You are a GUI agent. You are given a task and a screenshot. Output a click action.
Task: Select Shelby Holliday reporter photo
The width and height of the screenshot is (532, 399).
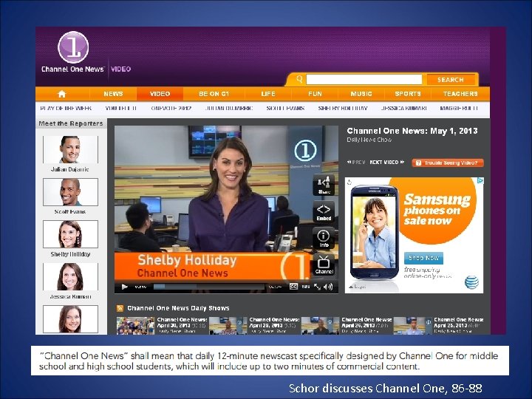coord(70,234)
